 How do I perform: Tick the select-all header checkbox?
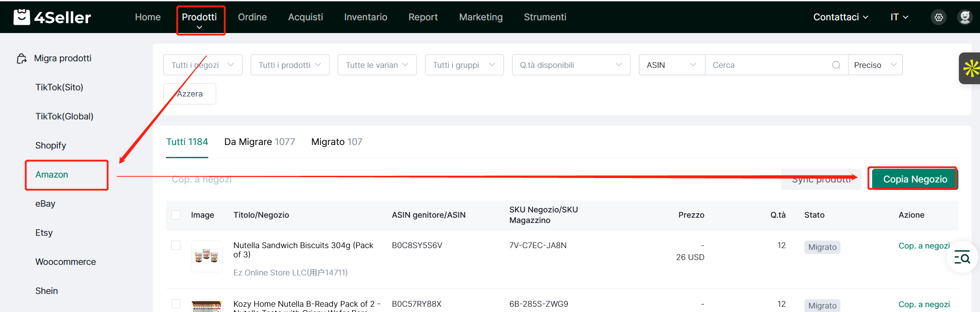point(176,215)
